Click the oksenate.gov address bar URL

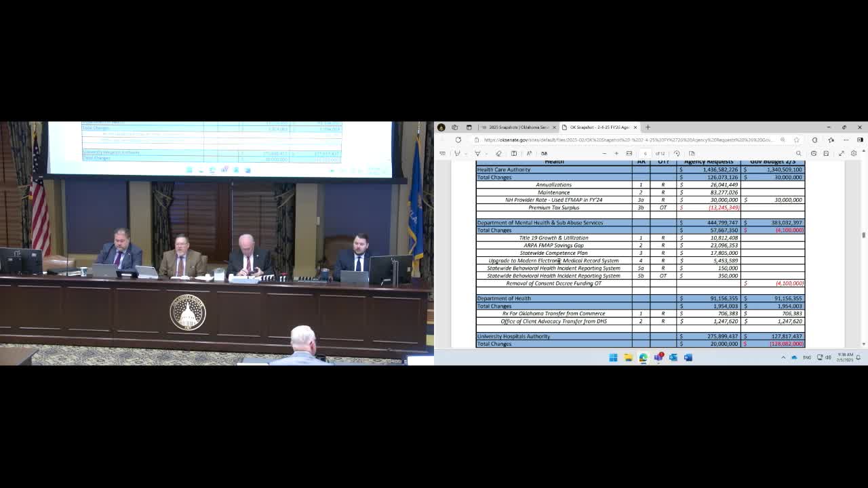627,140
